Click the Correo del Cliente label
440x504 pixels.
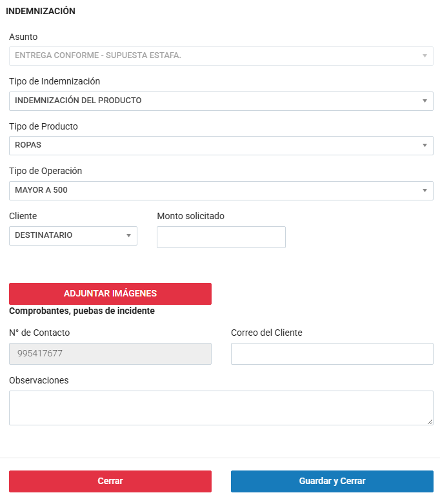click(266, 333)
